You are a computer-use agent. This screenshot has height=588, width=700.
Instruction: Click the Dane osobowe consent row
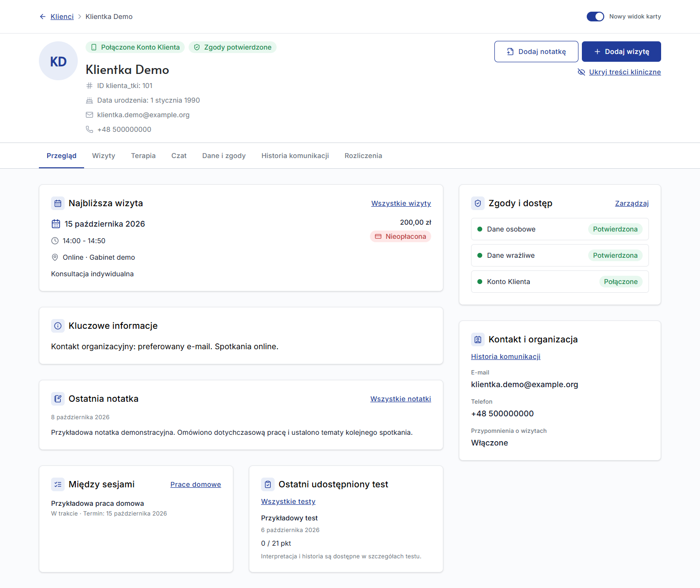[x=560, y=229]
